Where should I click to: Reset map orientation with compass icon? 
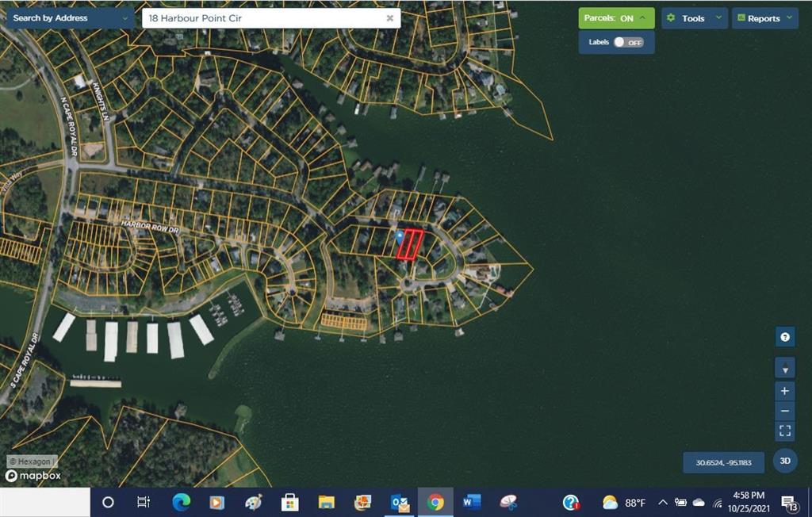coord(784,369)
